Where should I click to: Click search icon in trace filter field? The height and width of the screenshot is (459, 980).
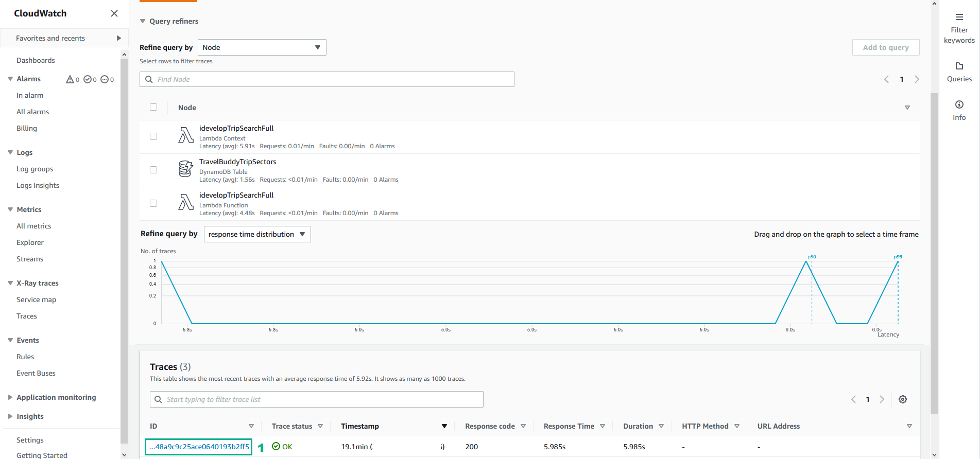point(158,399)
